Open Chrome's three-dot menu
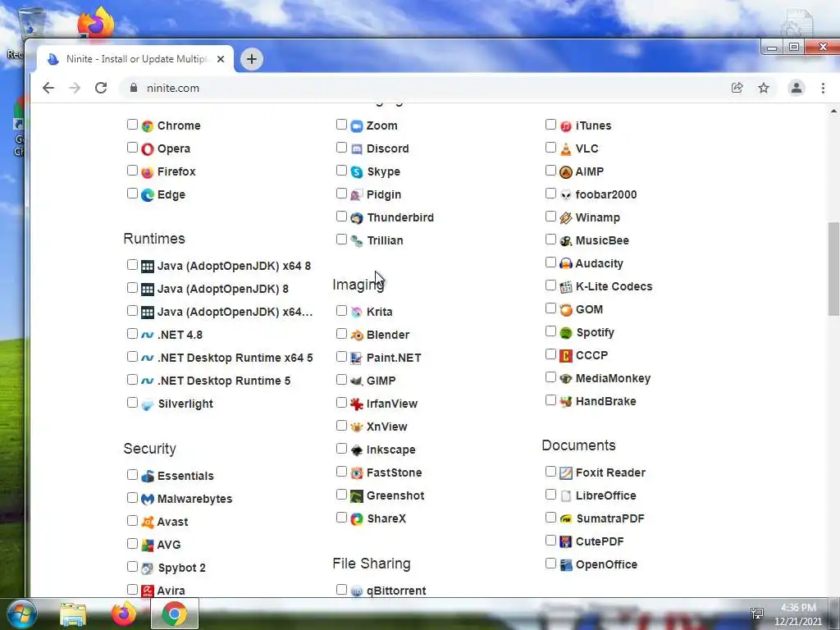 tap(823, 88)
